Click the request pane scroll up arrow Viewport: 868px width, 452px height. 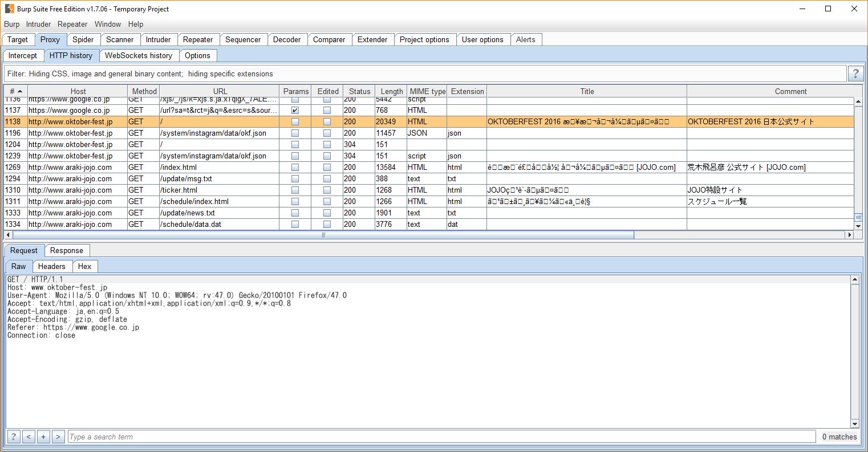pos(855,279)
